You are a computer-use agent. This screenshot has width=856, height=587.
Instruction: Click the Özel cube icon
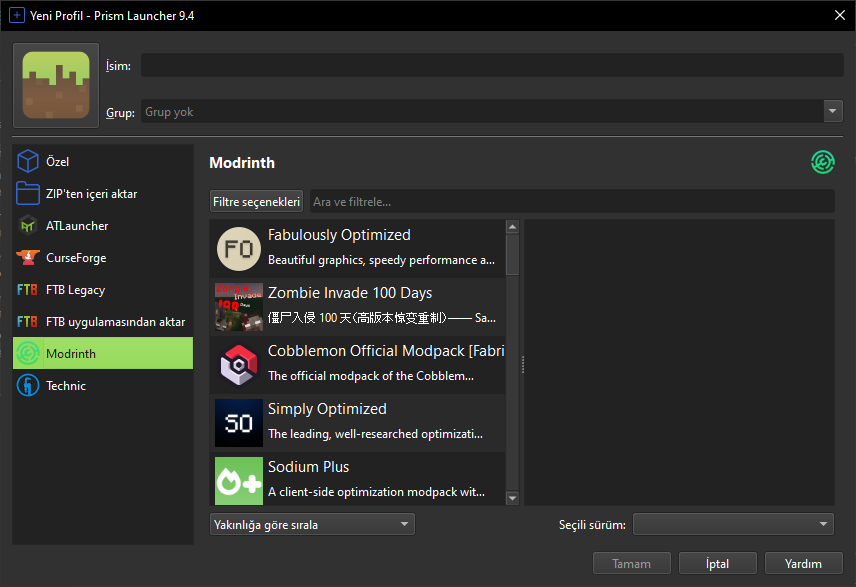[x=27, y=162]
